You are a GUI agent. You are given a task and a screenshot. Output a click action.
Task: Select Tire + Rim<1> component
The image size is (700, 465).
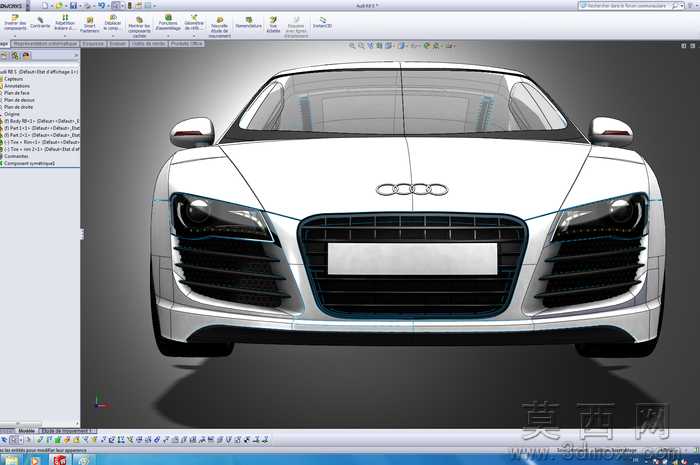(42, 142)
